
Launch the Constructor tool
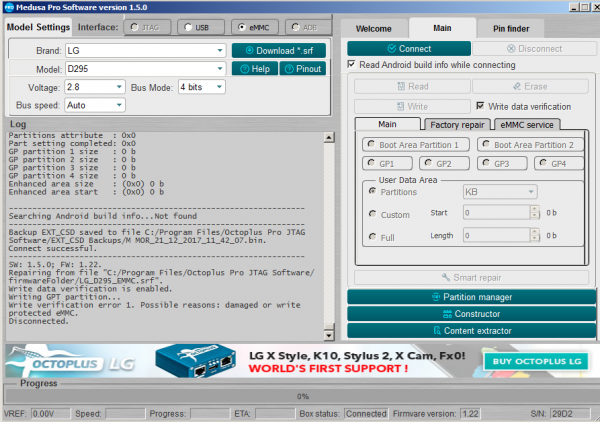tap(469, 313)
